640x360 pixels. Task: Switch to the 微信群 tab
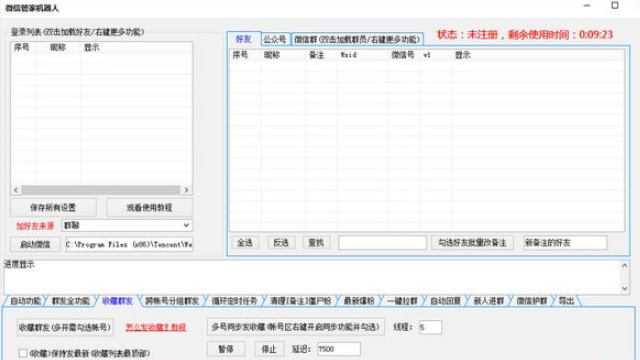tap(357, 39)
